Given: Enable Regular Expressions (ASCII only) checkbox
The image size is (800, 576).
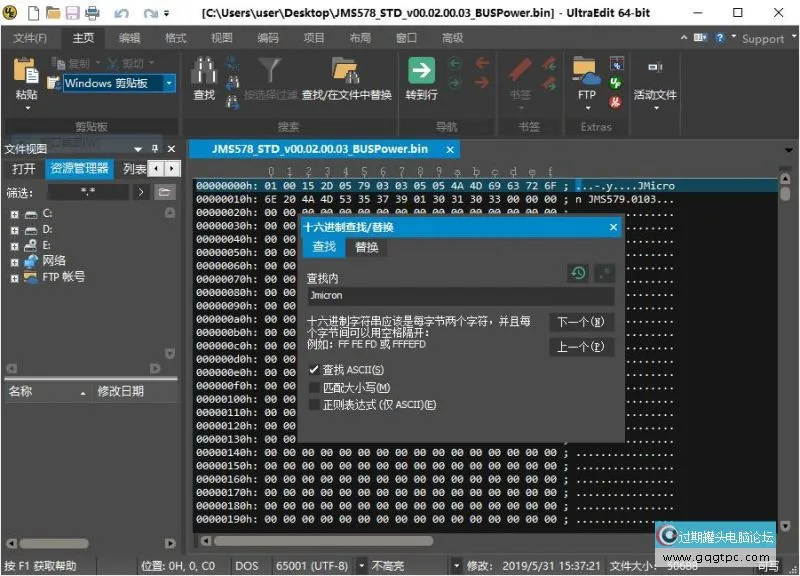Looking at the screenshot, I should (x=315, y=405).
